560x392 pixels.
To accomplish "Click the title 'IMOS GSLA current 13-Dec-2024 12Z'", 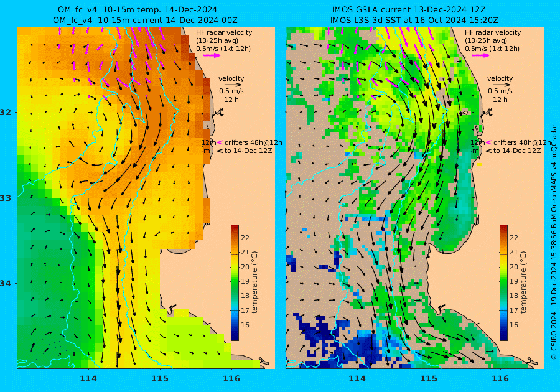I will [409, 10].
